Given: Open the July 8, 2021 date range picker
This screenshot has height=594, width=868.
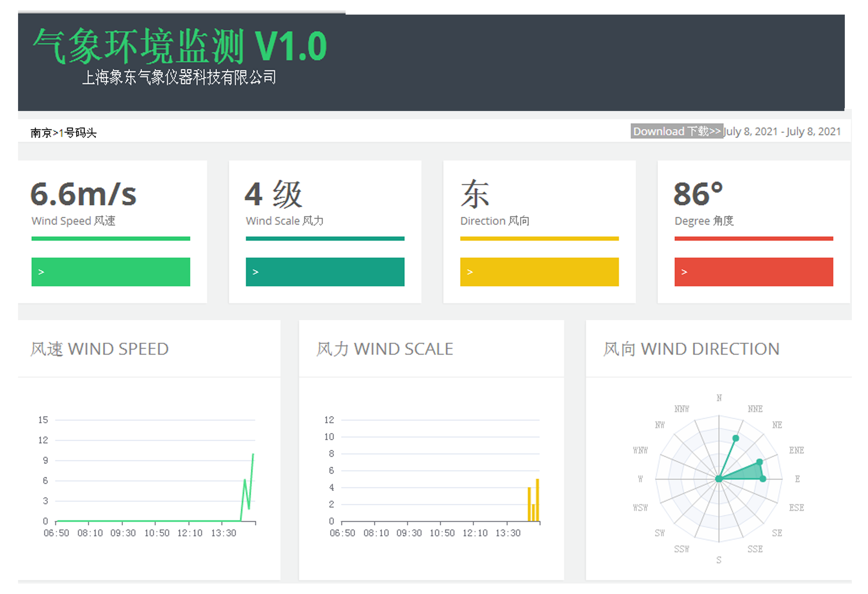Looking at the screenshot, I should (782, 132).
